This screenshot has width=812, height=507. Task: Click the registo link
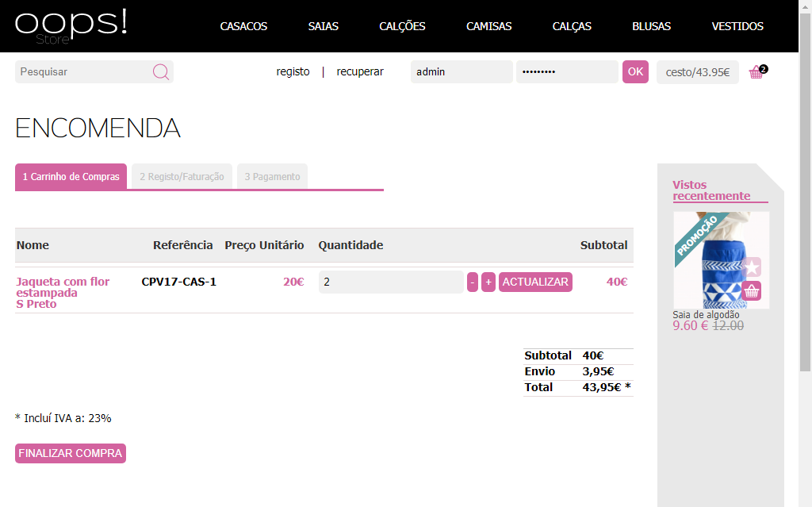293,71
